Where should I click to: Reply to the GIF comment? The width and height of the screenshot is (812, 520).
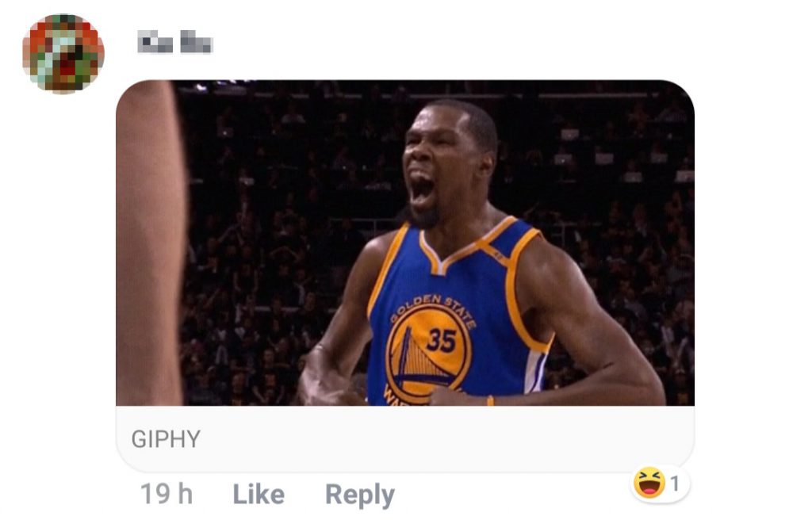tap(359, 495)
